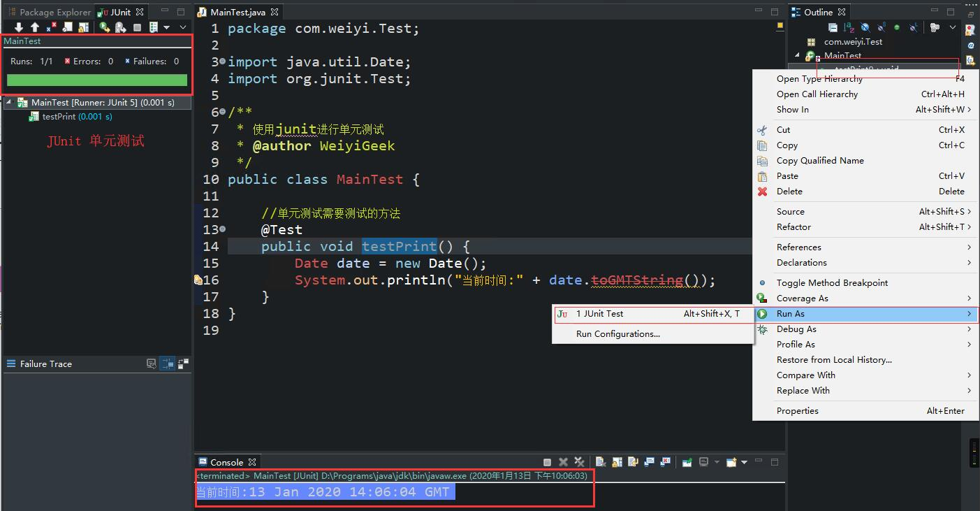Choose Copy Qualified Name menu item
The image size is (980, 511).
pyautogui.click(x=865, y=161)
